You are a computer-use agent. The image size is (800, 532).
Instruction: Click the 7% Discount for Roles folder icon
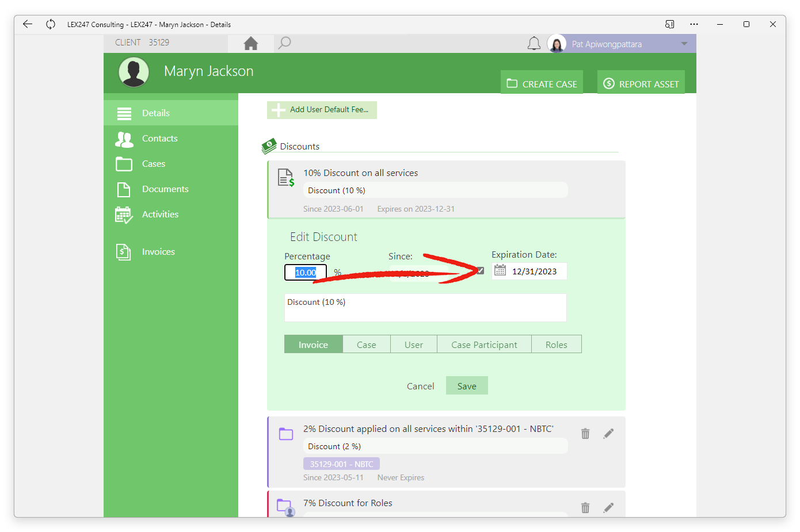(286, 507)
